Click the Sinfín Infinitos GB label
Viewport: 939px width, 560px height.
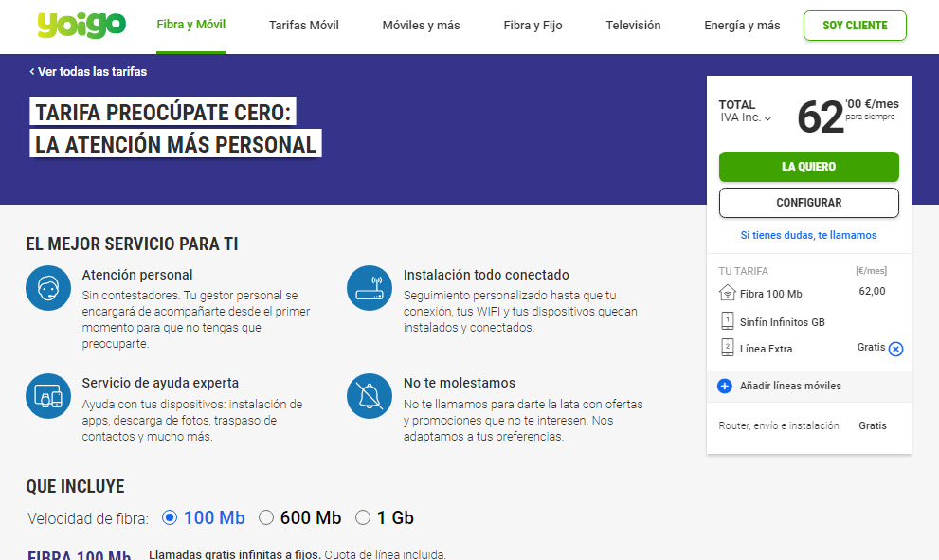pyautogui.click(x=782, y=322)
